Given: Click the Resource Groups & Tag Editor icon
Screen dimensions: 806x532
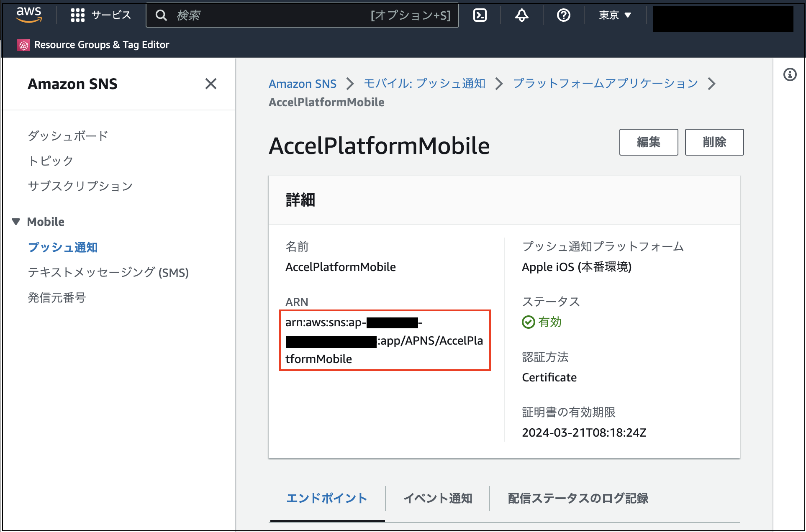Looking at the screenshot, I should coord(23,45).
